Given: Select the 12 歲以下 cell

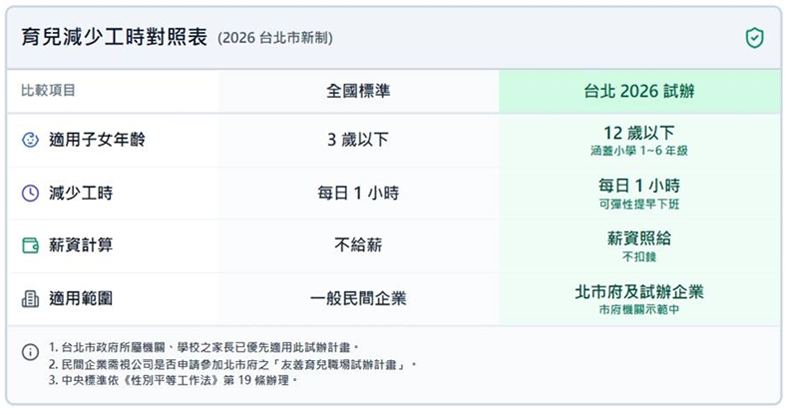Looking at the screenshot, I should 639,133.
